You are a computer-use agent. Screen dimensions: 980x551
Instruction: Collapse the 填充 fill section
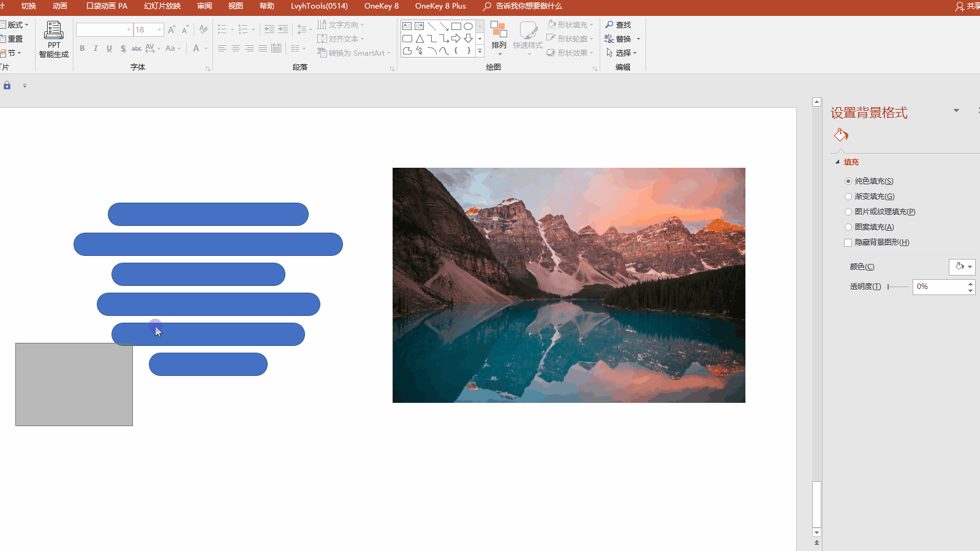837,162
